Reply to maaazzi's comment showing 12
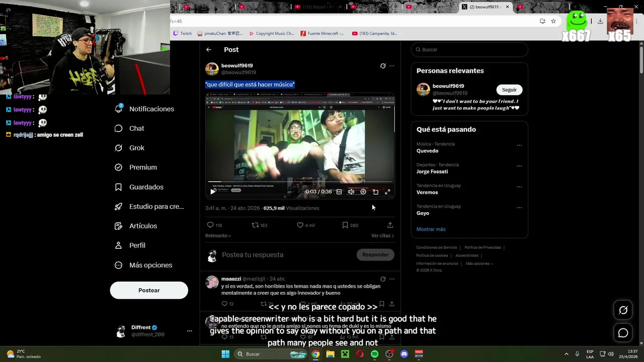644x362 pixels. tap(227, 304)
